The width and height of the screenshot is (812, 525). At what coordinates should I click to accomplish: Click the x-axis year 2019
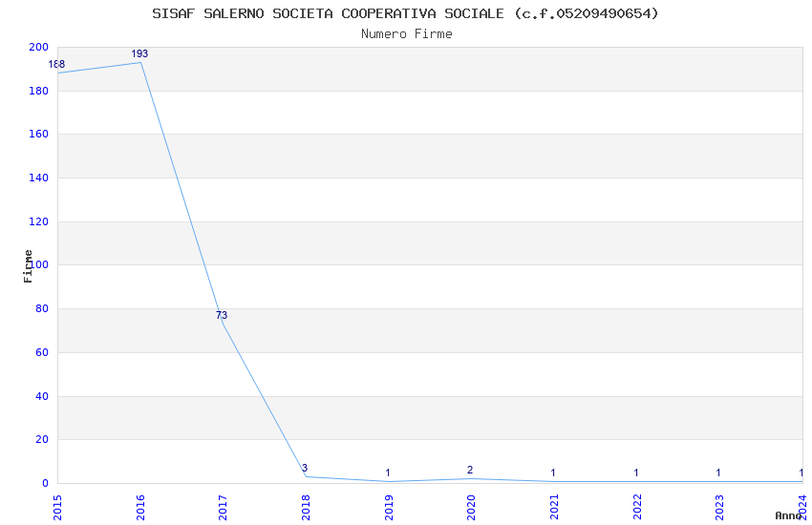click(389, 508)
